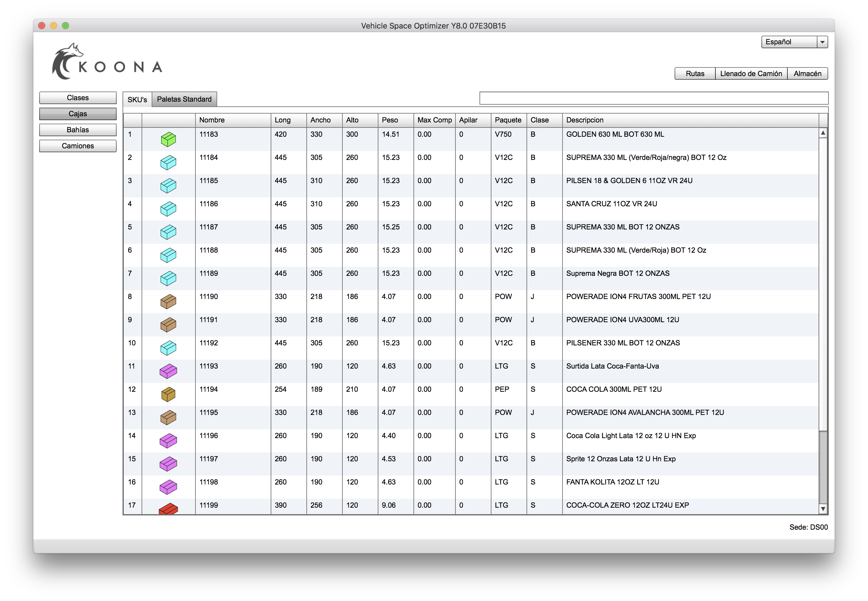This screenshot has height=601, width=868.
Task: Sort by the Peso column header
Action: coord(396,120)
